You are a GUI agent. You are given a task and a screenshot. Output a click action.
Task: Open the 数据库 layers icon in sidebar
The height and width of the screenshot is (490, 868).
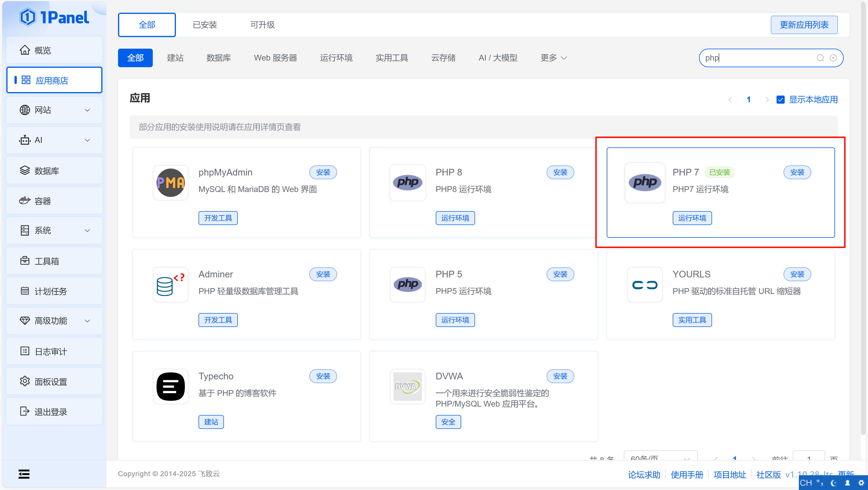click(25, 170)
